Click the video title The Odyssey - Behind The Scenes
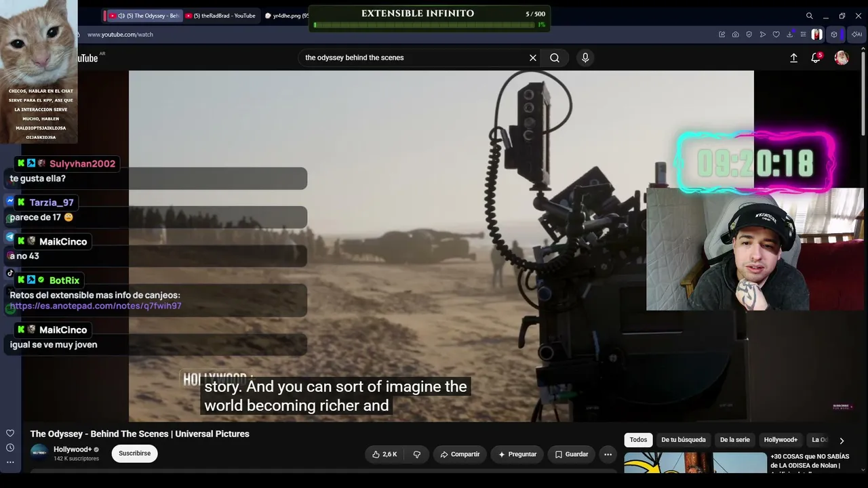 (140, 434)
